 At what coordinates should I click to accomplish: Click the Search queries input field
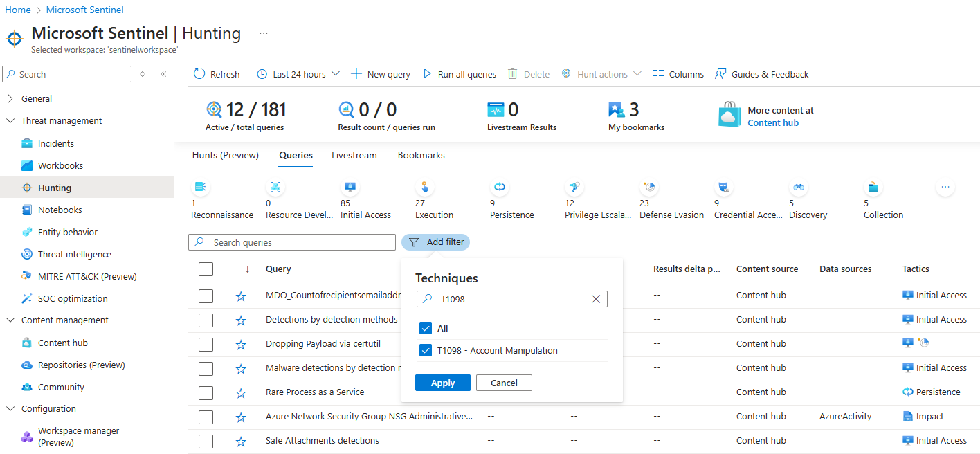tap(292, 242)
